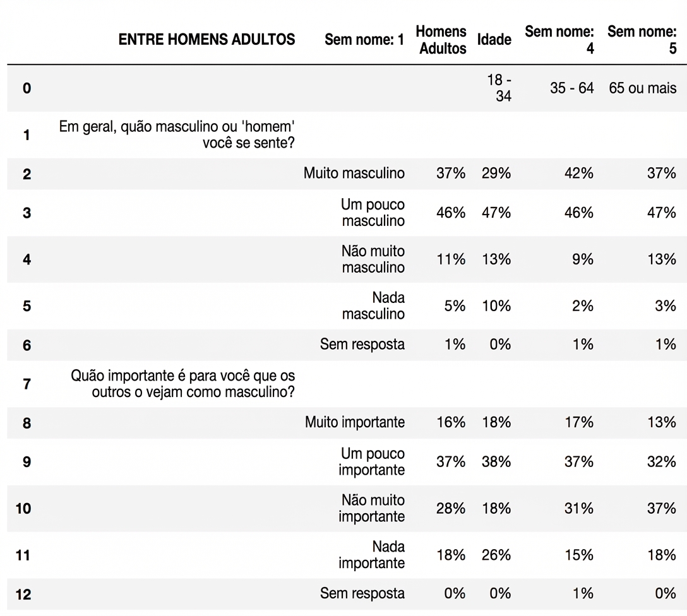
Task: Select the 'Sem nome: 4' column header
Action: tap(559, 40)
